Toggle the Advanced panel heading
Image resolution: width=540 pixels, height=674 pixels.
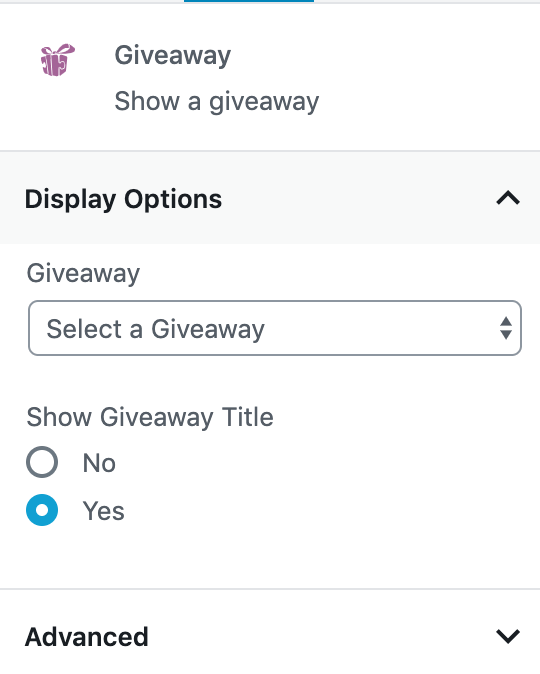click(x=86, y=637)
